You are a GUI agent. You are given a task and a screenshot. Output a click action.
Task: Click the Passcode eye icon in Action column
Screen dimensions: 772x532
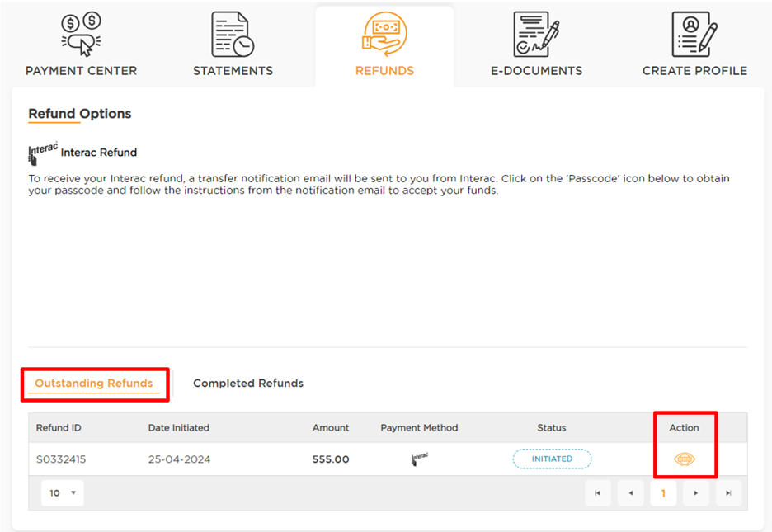point(685,459)
